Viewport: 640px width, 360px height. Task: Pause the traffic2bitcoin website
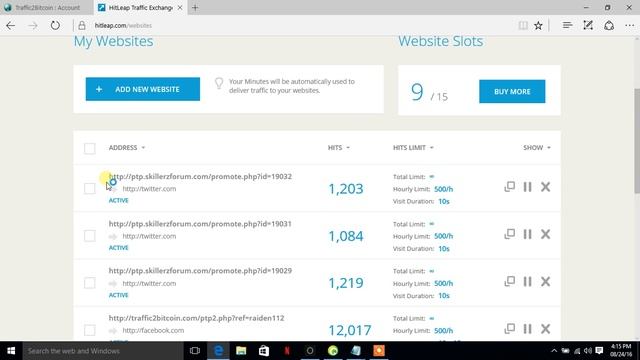click(x=527, y=329)
